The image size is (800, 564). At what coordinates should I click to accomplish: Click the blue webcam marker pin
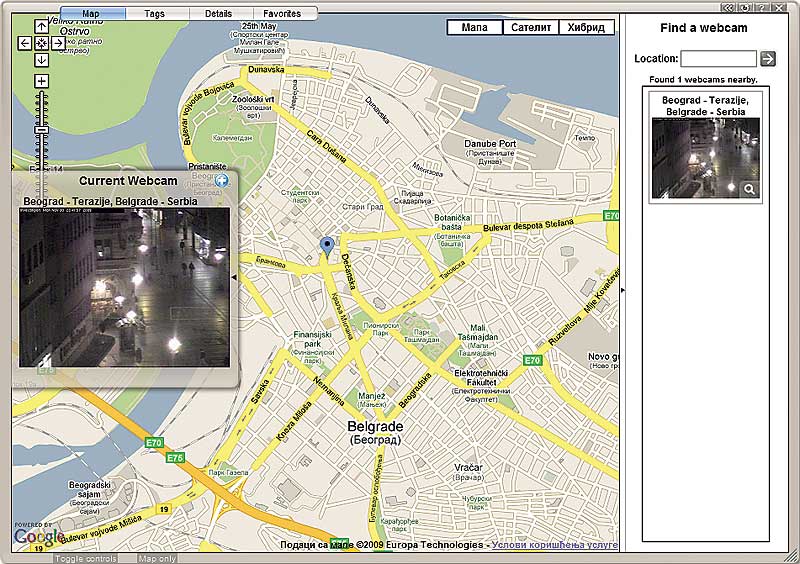coord(327,246)
